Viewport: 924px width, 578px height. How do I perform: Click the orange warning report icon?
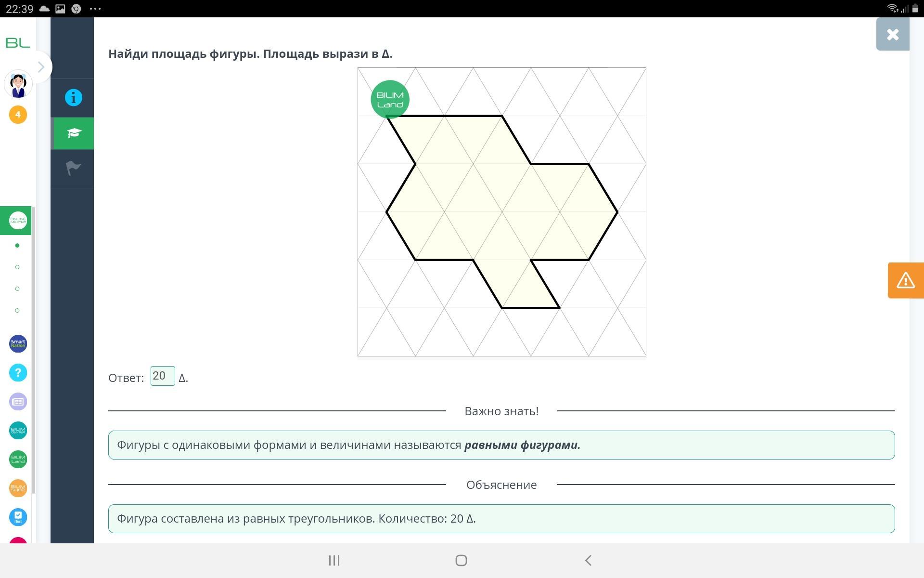(905, 280)
